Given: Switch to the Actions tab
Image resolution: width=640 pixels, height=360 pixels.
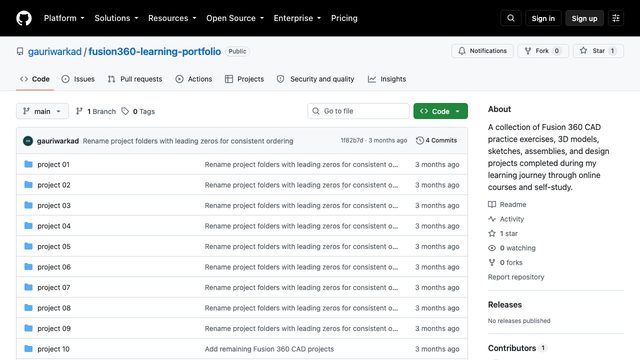Looking at the screenshot, I should [x=194, y=79].
